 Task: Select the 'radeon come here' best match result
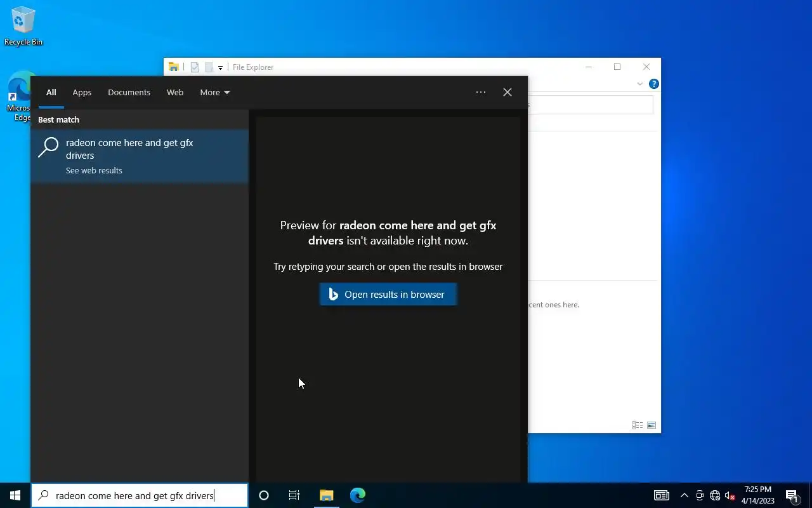click(x=140, y=156)
